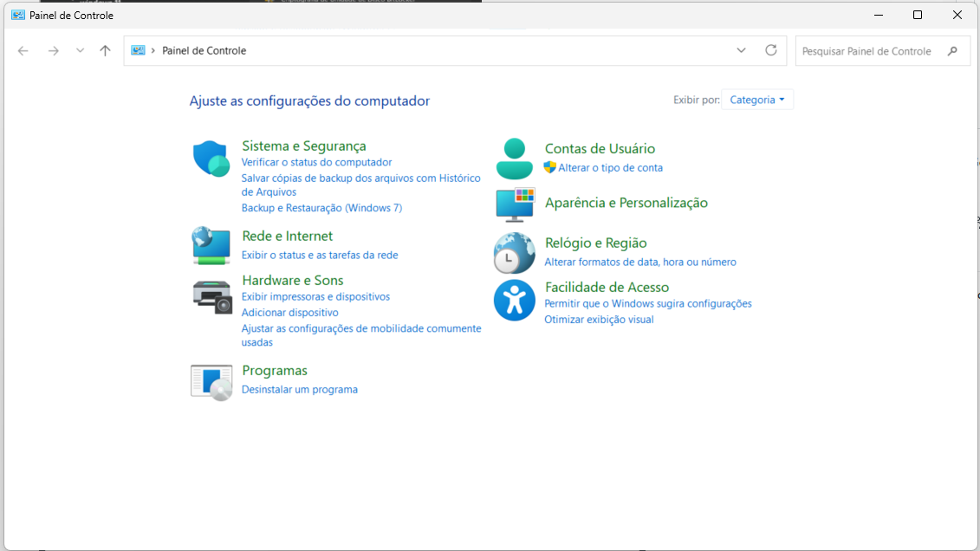Open the Sistema e Segurança shield icon
Image resolution: width=980 pixels, height=551 pixels.
point(211,159)
